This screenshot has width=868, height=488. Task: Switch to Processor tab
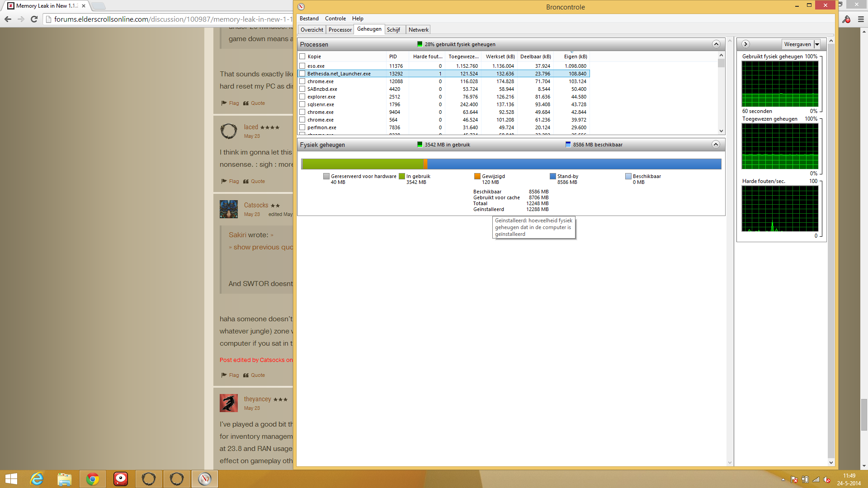pyautogui.click(x=340, y=30)
